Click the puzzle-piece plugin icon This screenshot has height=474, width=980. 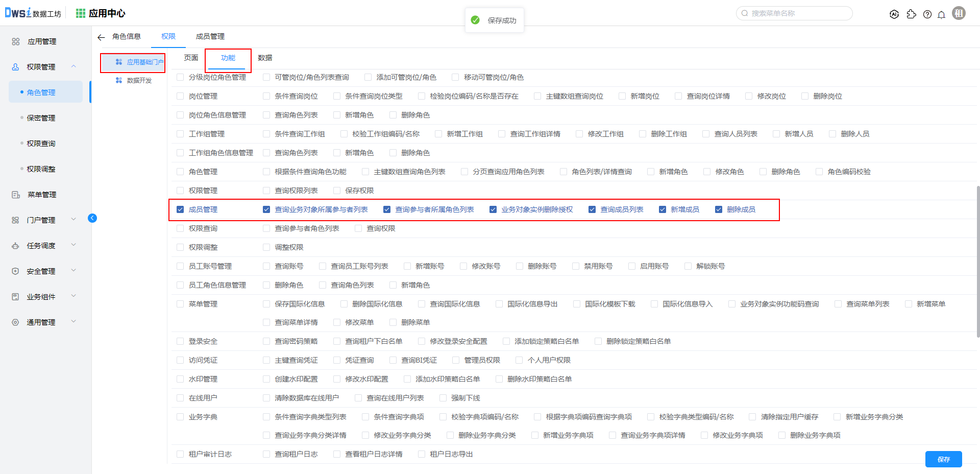click(x=911, y=14)
